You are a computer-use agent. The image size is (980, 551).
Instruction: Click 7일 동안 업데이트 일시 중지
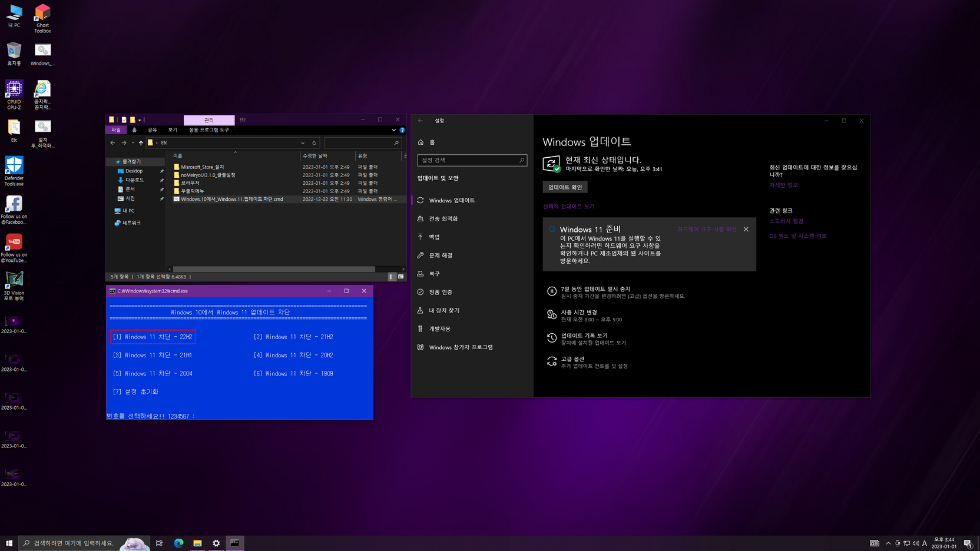point(617,293)
